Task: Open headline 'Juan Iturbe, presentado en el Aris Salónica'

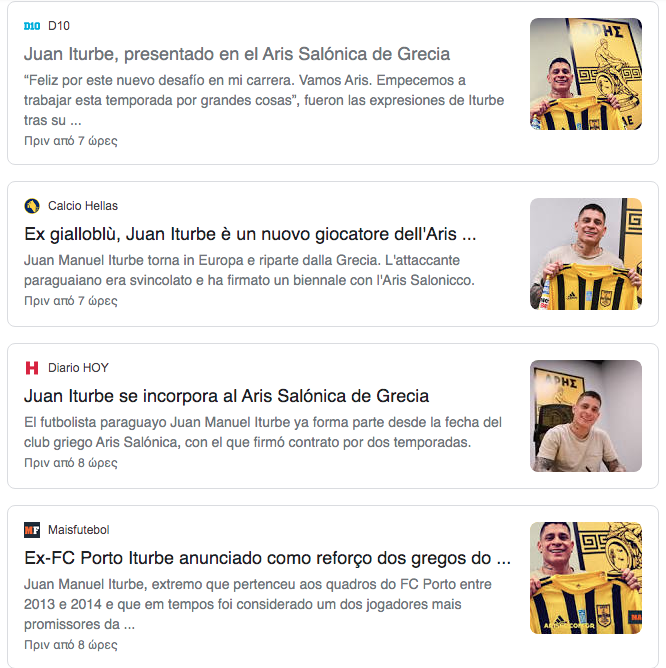Action: (x=237, y=54)
